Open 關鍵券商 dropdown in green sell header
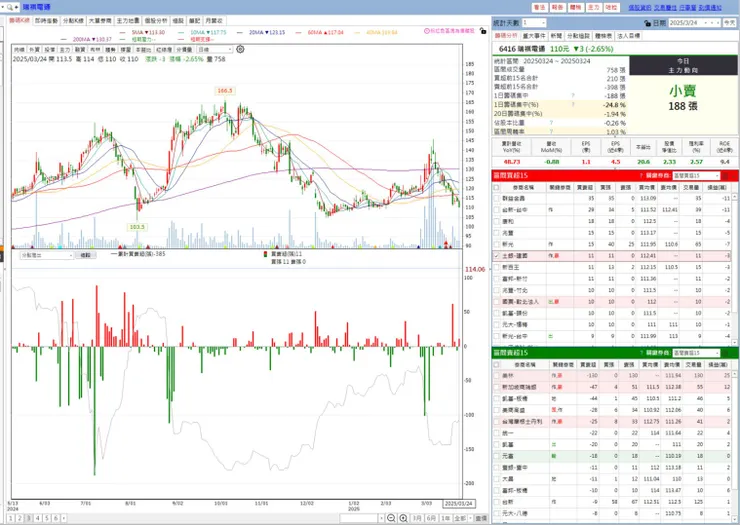Image resolution: width=740 pixels, height=525 pixels. click(x=696, y=353)
